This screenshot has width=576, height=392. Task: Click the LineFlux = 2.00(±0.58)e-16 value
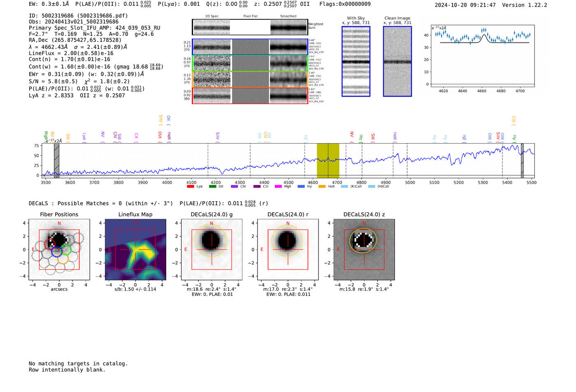(71, 53)
